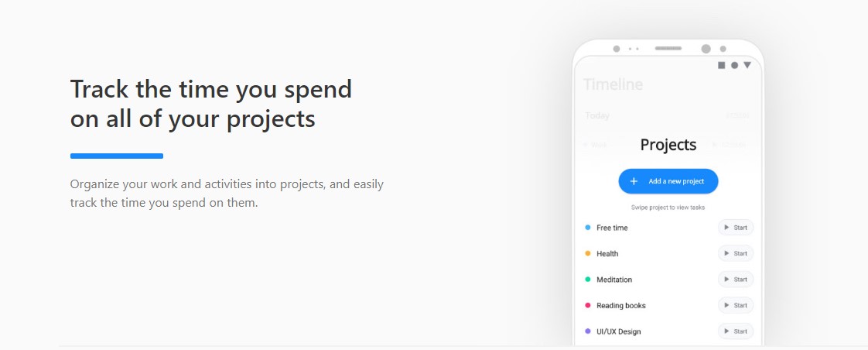Click the circle icon in phone status bar
This screenshot has height=350, width=868.
735,65
